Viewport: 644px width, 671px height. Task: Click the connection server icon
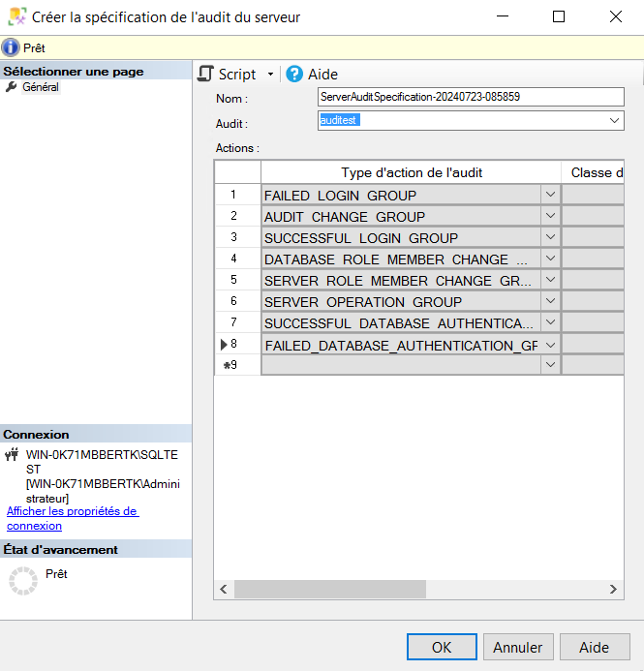[13, 455]
